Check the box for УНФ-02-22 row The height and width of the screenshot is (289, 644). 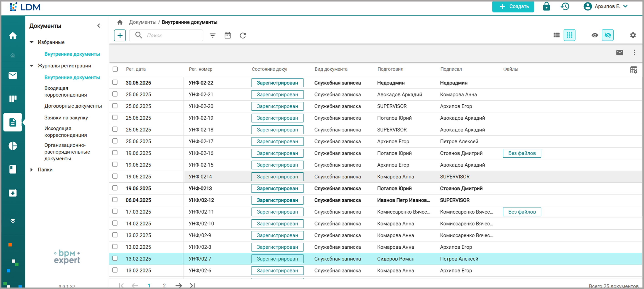(x=115, y=82)
